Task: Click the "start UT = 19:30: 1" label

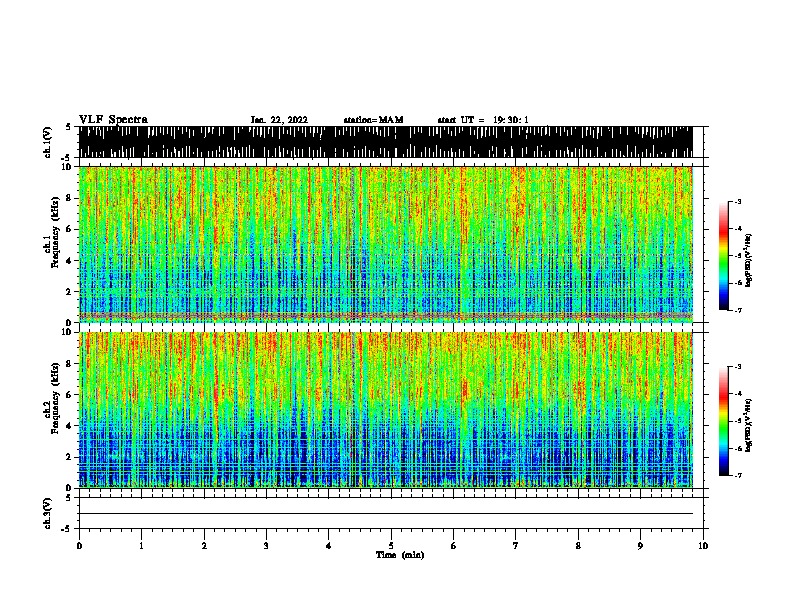Action: click(483, 120)
